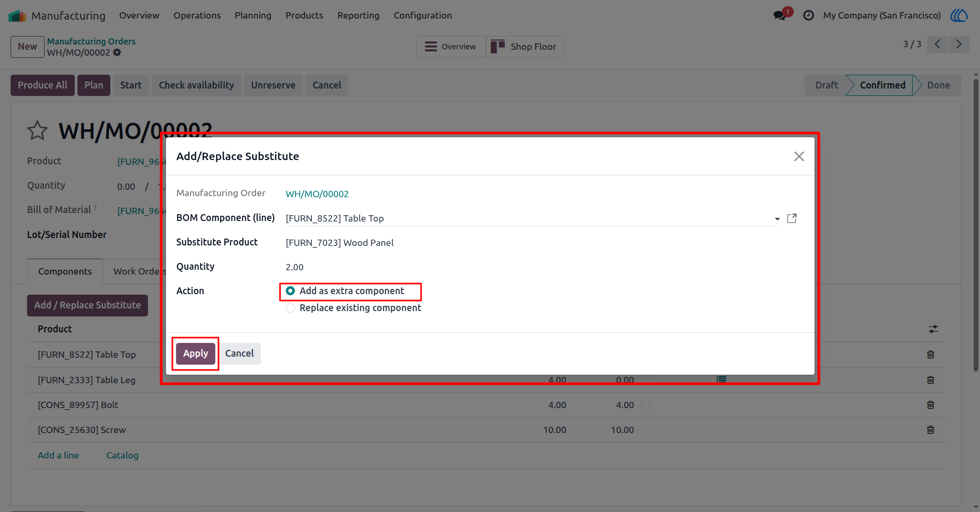This screenshot has height=512, width=980.
Task: Click Apply in the substitute dialog
Action: (x=196, y=354)
